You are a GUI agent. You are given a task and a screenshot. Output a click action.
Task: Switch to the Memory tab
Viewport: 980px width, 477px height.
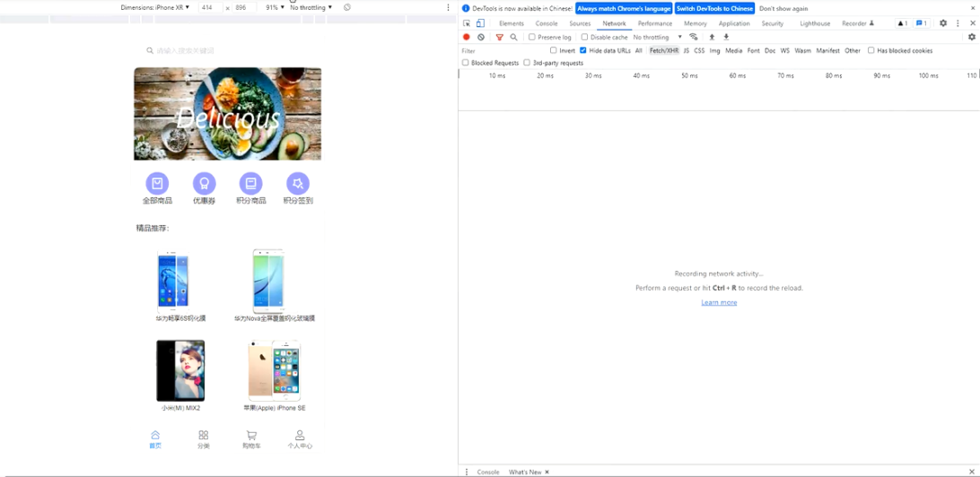695,23
